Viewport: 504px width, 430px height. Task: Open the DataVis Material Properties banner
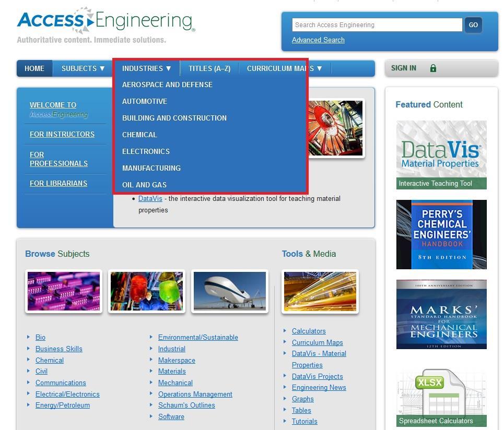tap(441, 155)
